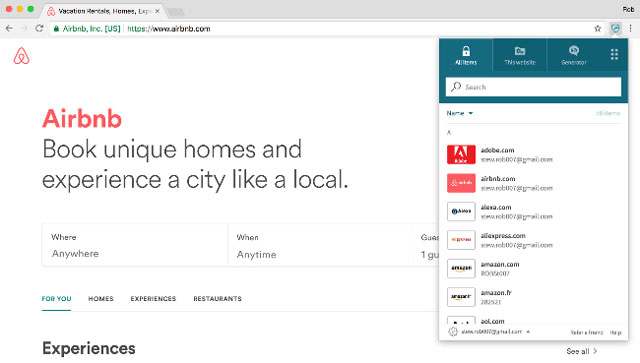Click the Airbnb logo on the page

pos(22,56)
